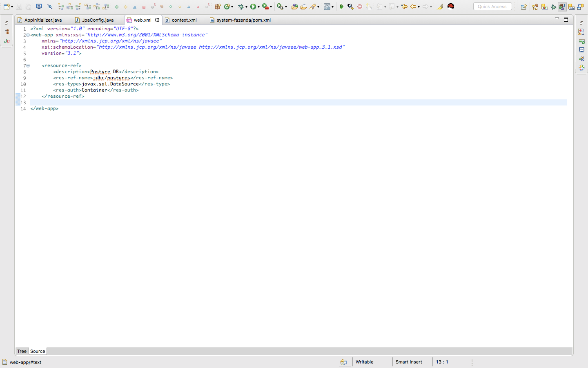Click the Search flashlight icon
Image resolution: width=588 pixels, height=368 pixels.
tap(313, 7)
